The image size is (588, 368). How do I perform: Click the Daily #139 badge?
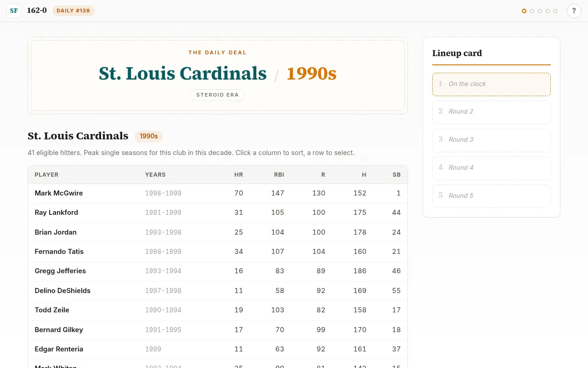(73, 11)
